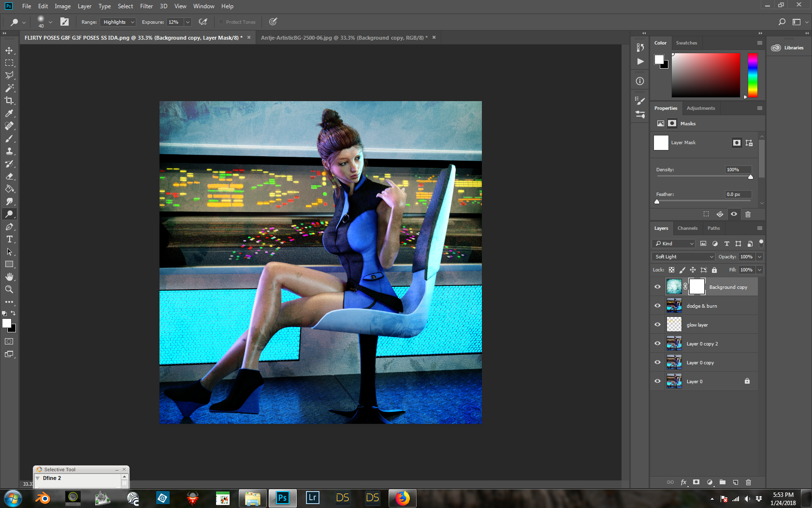The height and width of the screenshot is (508, 812).
Task: Switch to the Antje-ArtisticBG-2500-06.jpg document tab
Action: click(x=344, y=38)
